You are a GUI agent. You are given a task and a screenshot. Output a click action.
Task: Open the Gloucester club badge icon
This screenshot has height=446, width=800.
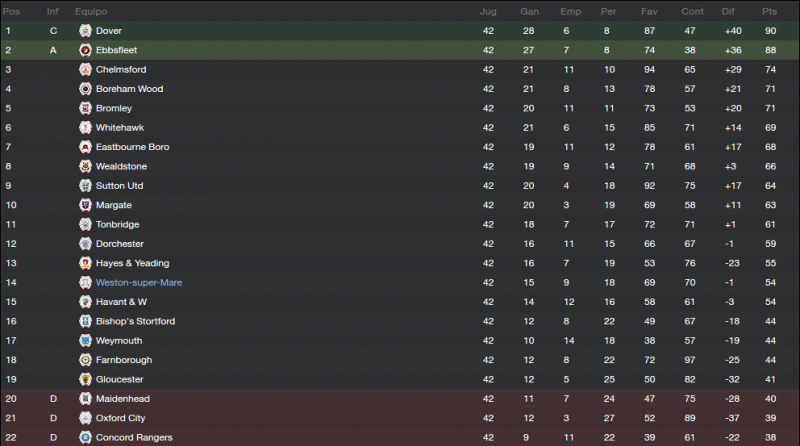coord(85,379)
